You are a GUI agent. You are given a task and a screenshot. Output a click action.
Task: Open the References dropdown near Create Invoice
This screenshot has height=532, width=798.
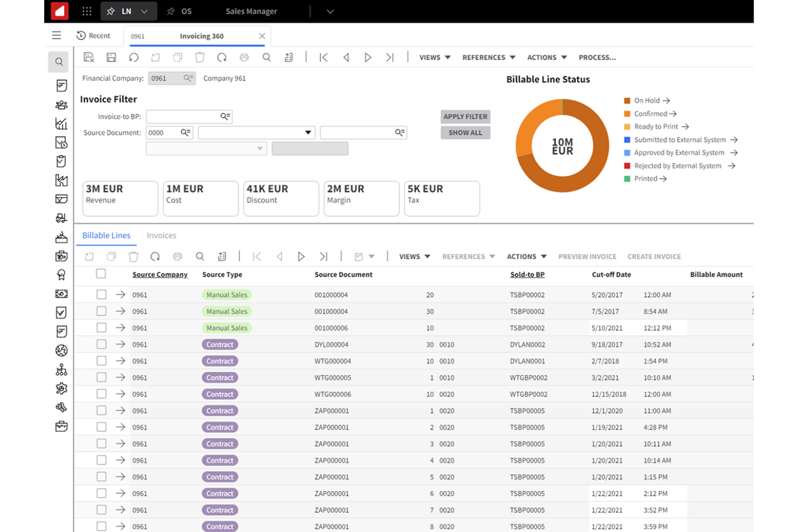[467, 256]
